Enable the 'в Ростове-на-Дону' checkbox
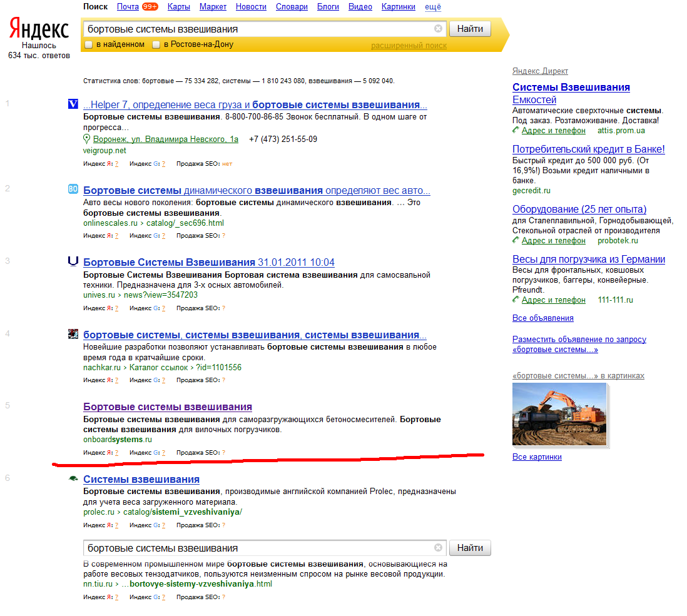This screenshot has height=616, width=687. pos(156,44)
